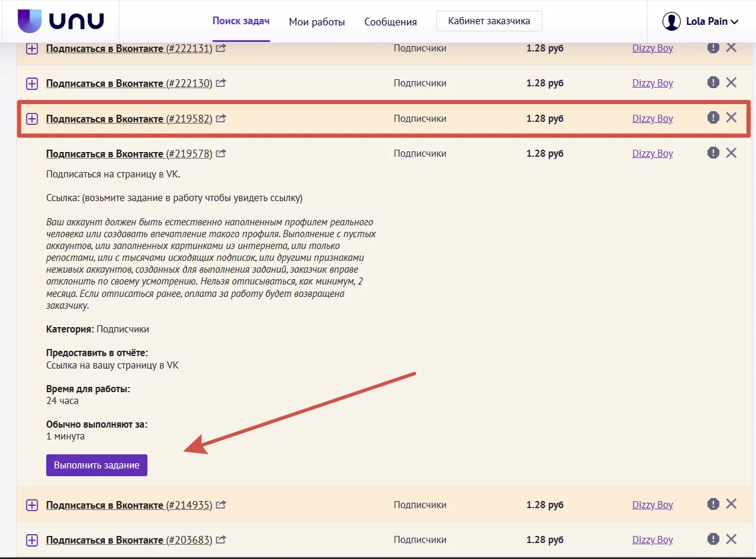Image resolution: width=756 pixels, height=559 pixels.
Task: Hide task #214935 with the X icon
Action: click(731, 504)
